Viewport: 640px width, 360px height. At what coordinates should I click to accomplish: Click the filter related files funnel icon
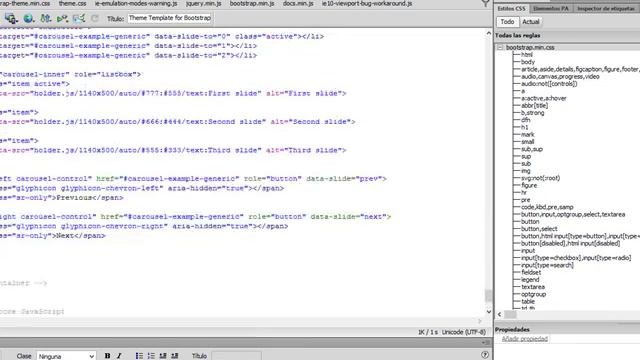485,3
